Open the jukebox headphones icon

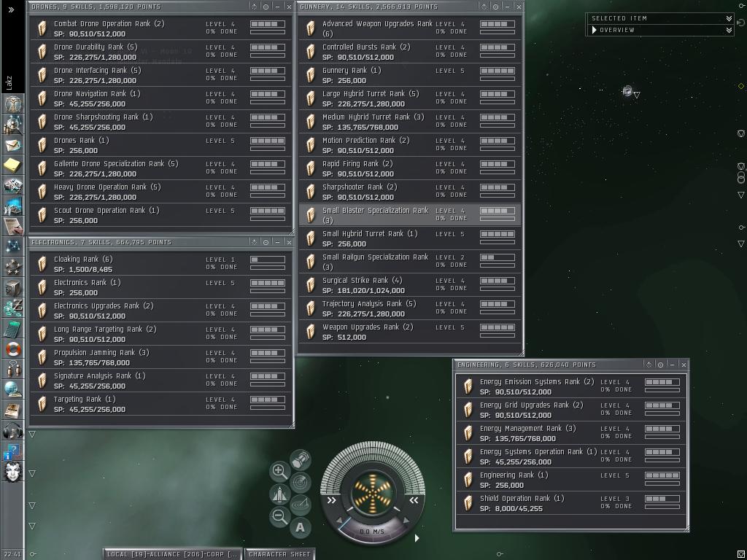(x=13, y=431)
